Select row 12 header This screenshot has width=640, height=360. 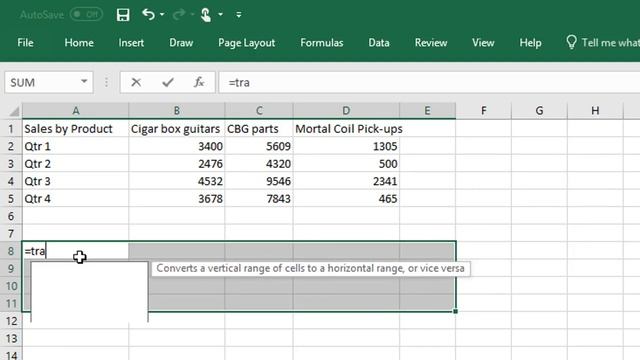click(x=11, y=321)
